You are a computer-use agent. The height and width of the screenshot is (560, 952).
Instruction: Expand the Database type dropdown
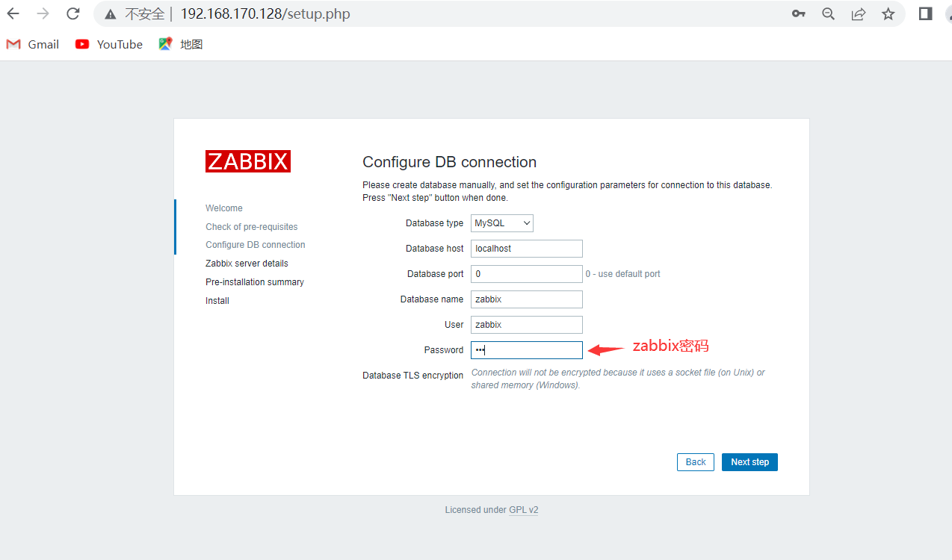pos(502,223)
